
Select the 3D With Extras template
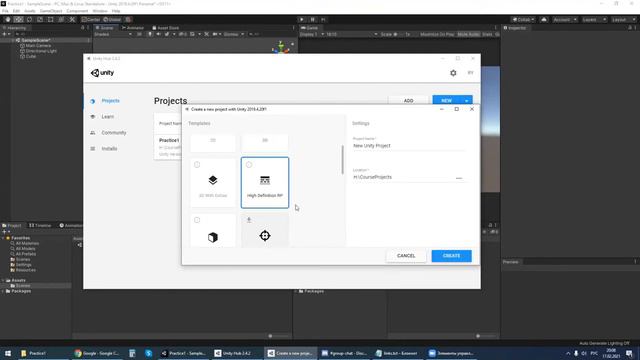tap(213, 183)
